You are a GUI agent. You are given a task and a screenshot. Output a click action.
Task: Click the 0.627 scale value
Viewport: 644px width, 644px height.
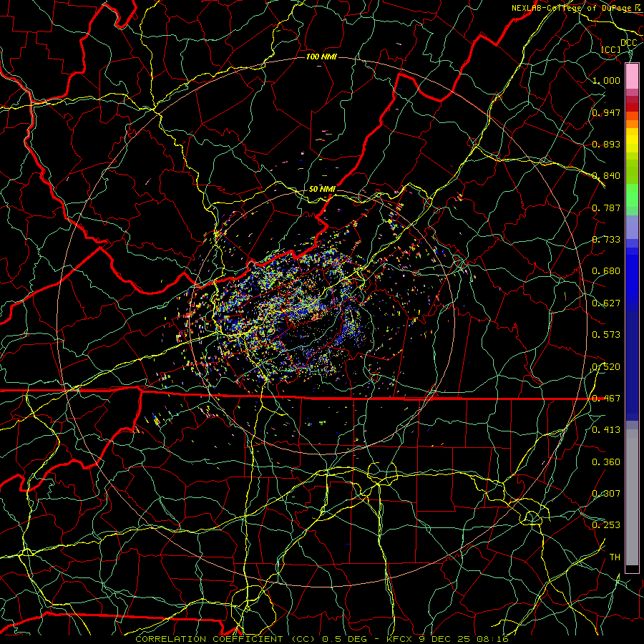click(606, 303)
